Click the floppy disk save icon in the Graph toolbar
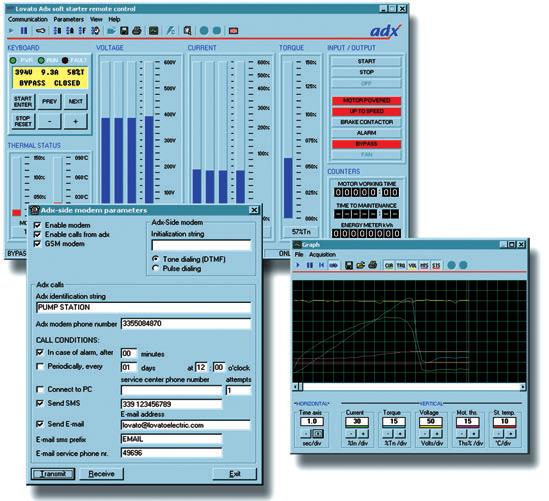This screenshot has height=501, width=549. point(349,265)
